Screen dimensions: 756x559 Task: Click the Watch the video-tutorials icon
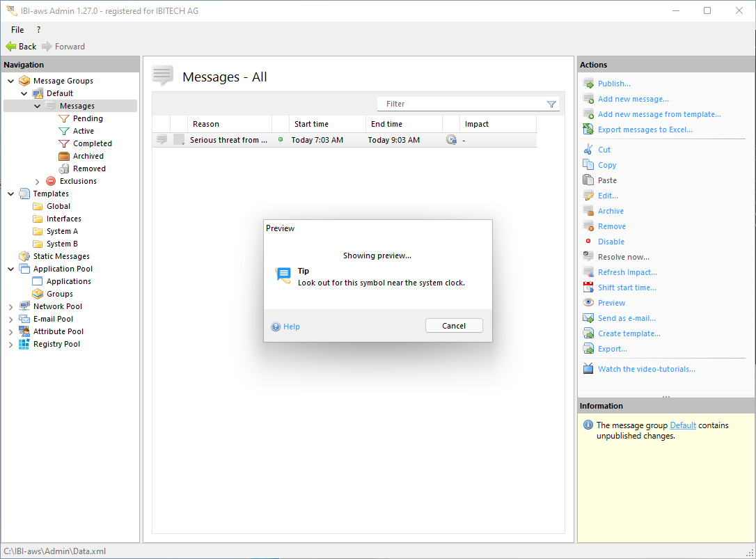pos(588,369)
